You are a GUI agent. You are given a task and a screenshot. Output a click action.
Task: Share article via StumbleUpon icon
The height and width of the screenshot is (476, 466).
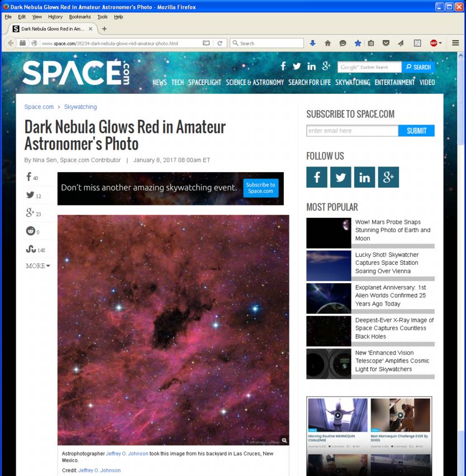31,249
